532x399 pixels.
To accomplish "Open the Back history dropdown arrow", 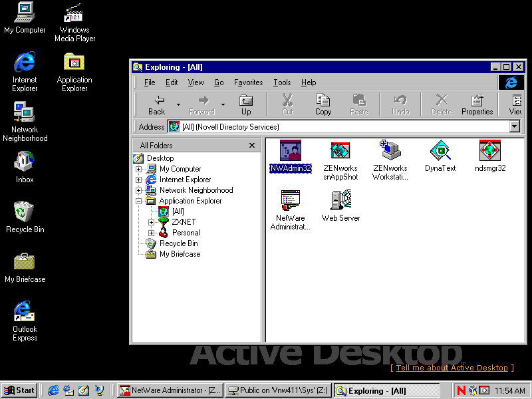I will point(178,105).
